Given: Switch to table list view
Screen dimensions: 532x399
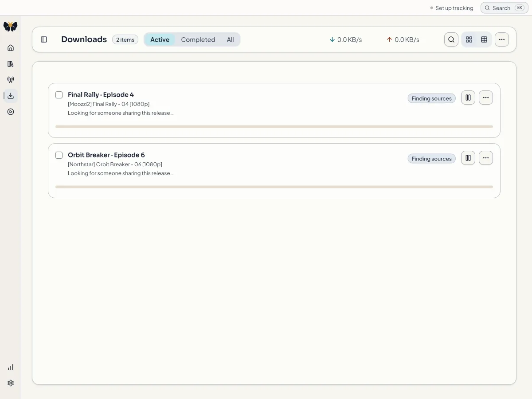Looking at the screenshot, I should (x=484, y=39).
